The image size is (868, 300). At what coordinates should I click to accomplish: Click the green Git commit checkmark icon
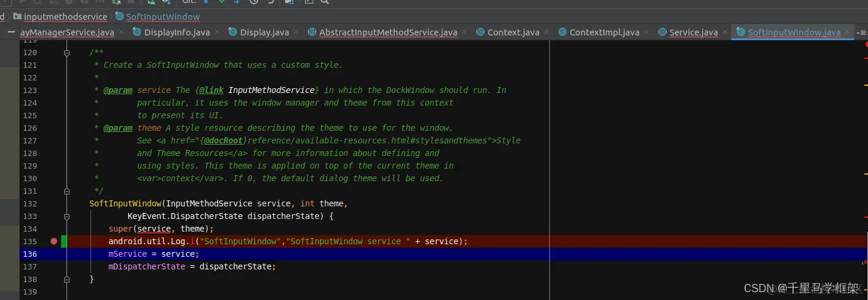coord(222,2)
